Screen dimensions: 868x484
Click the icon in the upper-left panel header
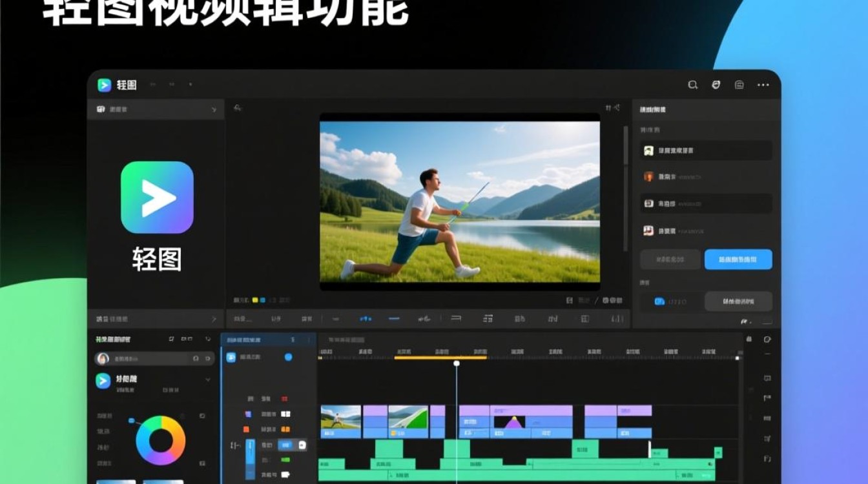coord(101,109)
